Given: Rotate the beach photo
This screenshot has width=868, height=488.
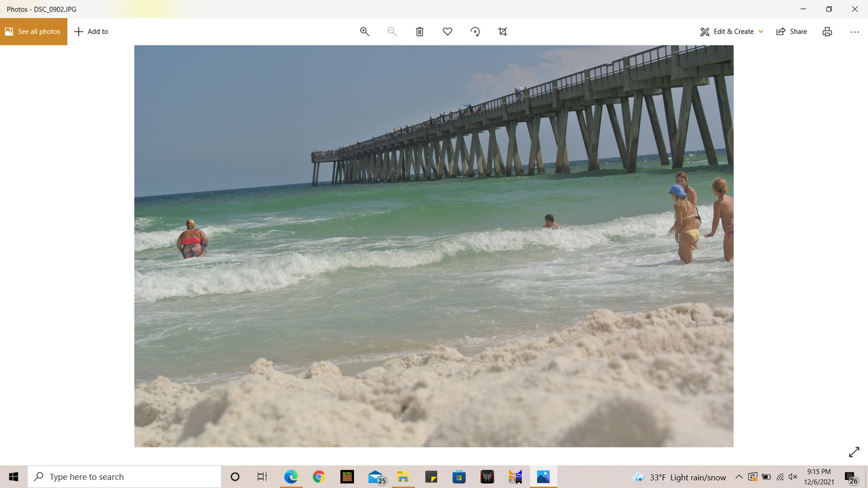Looking at the screenshot, I should (x=475, y=31).
